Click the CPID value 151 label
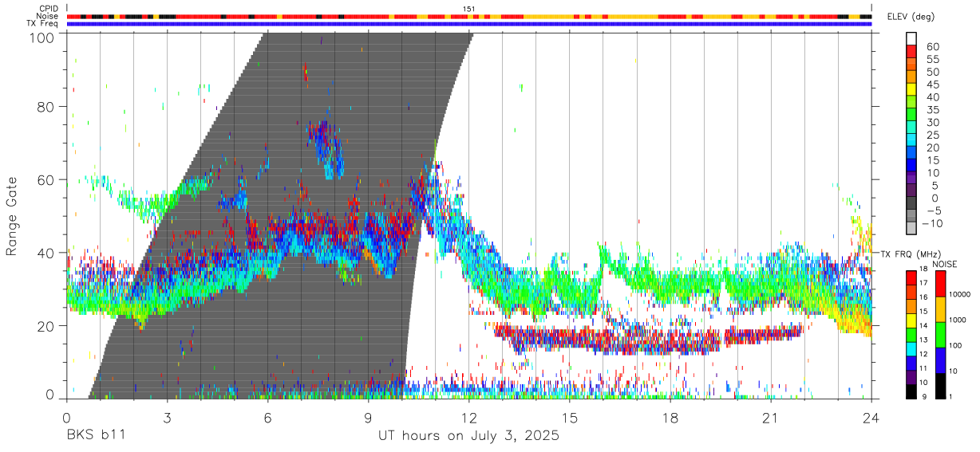 point(469,9)
